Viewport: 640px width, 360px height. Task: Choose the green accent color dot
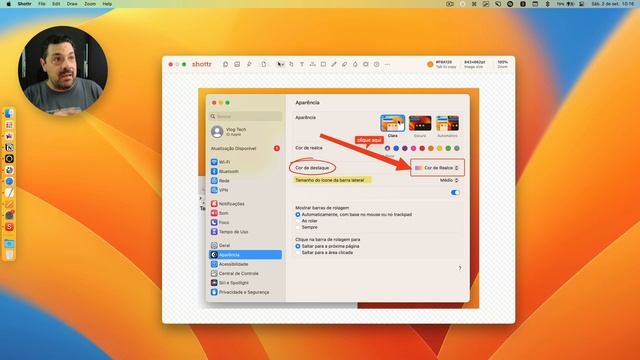(x=448, y=148)
